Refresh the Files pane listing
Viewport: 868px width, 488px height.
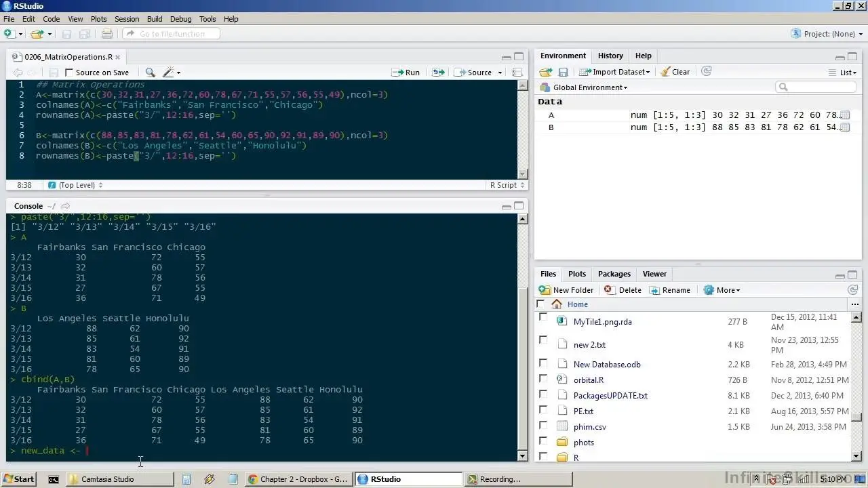pos(853,289)
